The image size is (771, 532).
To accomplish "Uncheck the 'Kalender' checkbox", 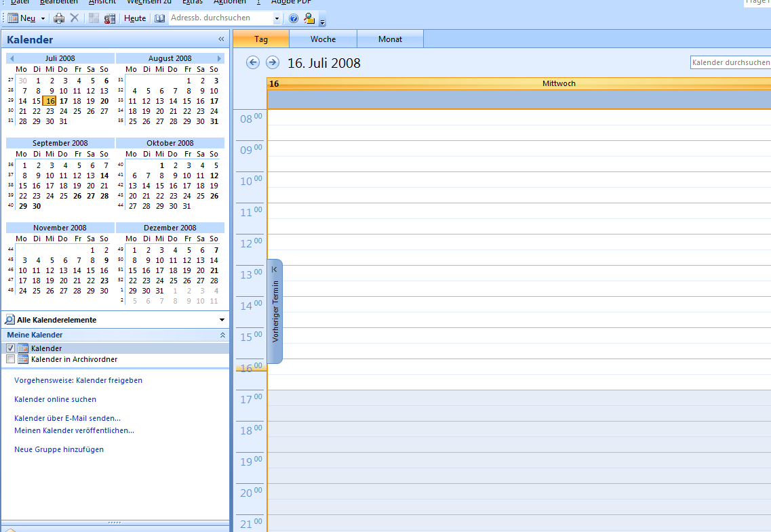I will pyautogui.click(x=10, y=348).
